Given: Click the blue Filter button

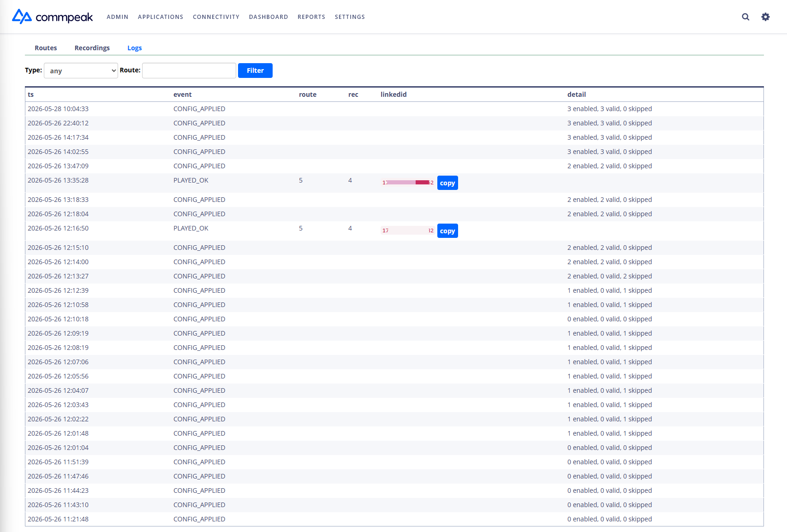Looking at the screenshot, I should pyautogui.click(x=255, y=71).
